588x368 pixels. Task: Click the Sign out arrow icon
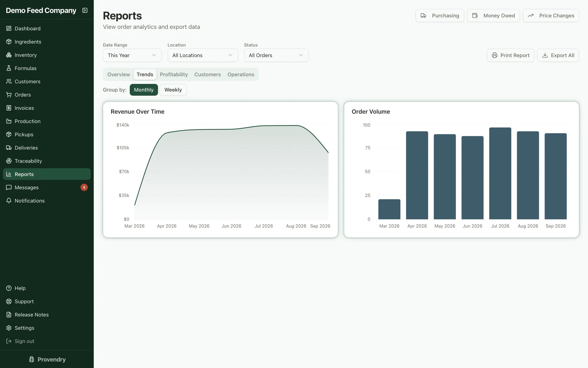pos(9,341)
